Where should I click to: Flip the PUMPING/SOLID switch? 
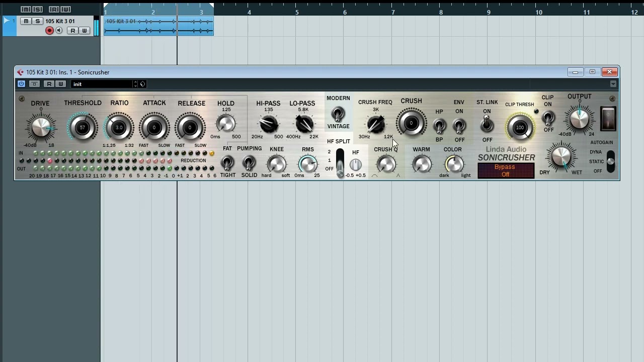(x=249, y=162)
